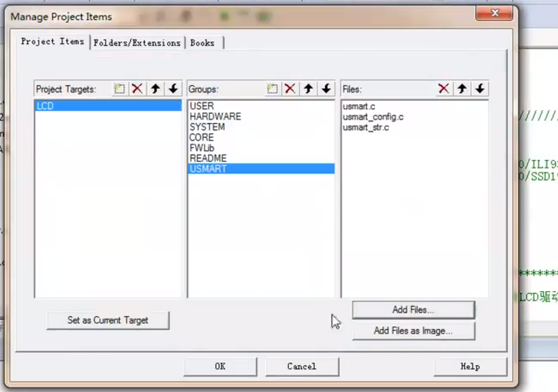Viewport: 558px width, 392px height.
Task: Select FWLib group
Action: [x=261, y=148]
